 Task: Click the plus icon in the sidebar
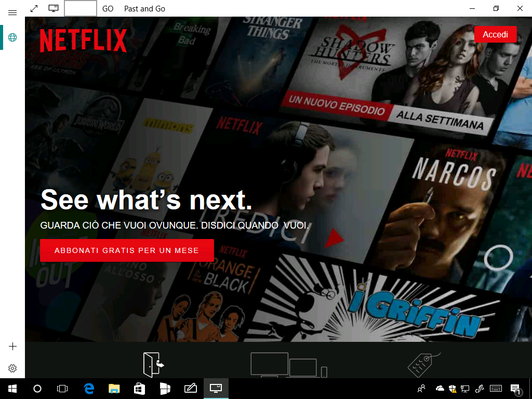coord(12,347)
